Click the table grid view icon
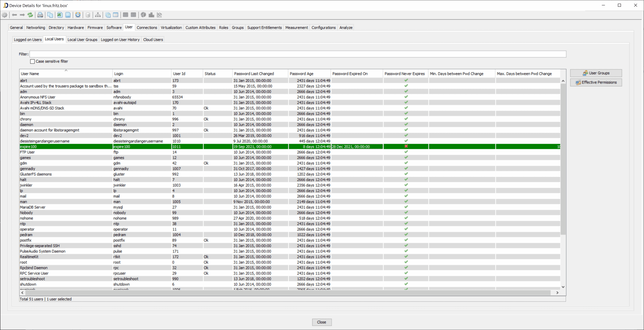 [116, 15]
